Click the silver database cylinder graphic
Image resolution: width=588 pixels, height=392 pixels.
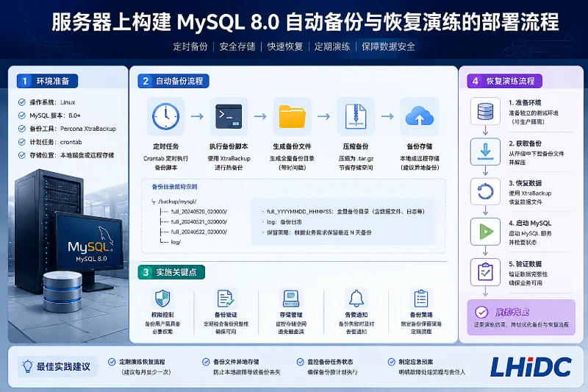(62, 292)
